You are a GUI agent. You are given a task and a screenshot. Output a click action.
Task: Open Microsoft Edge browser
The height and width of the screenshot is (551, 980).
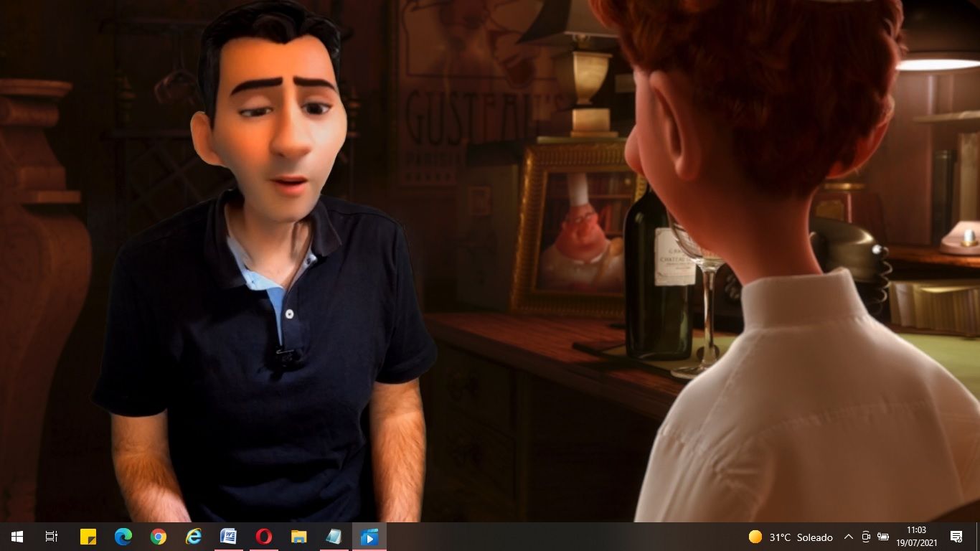123,537
